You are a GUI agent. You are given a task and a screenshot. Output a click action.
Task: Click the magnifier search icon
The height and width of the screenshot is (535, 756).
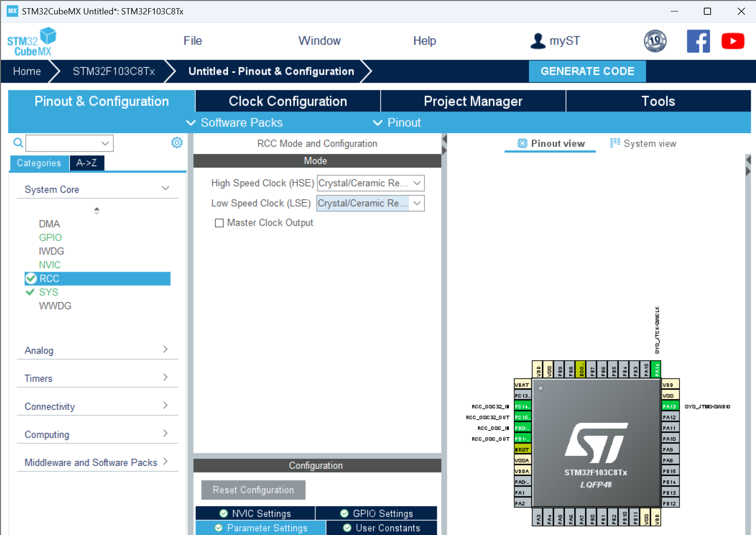tap(18, 143)
